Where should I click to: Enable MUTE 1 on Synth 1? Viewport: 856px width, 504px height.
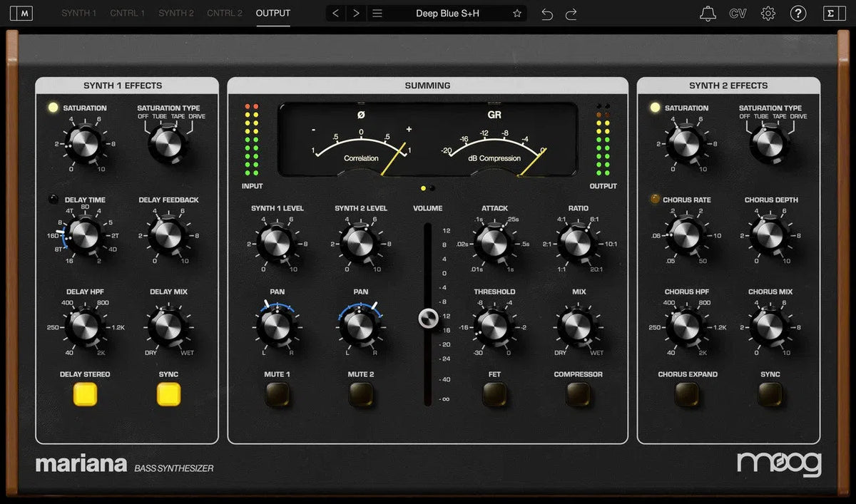(277, 394)
